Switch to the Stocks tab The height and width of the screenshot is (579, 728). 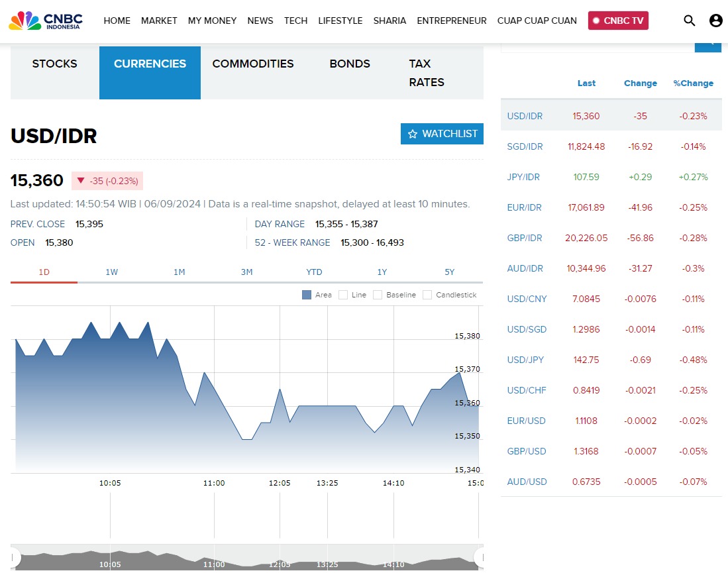click(54, 64)
